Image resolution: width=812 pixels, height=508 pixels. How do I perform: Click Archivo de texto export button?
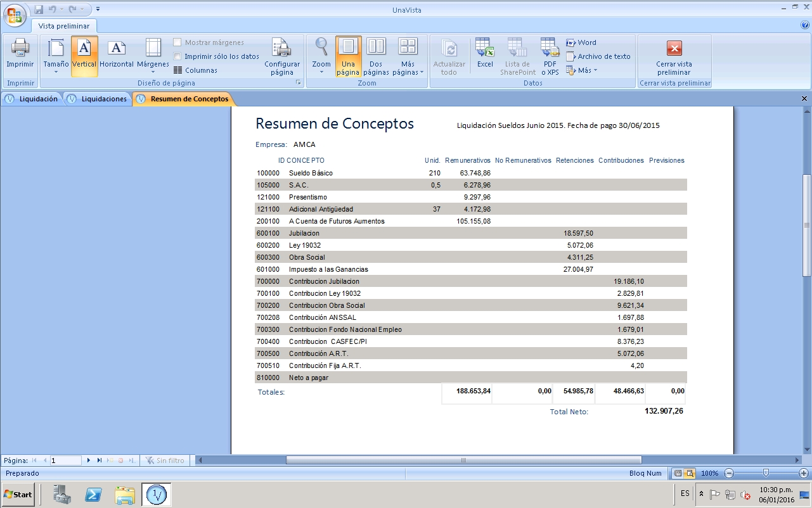pyautogui.click(x=598, y=56)
